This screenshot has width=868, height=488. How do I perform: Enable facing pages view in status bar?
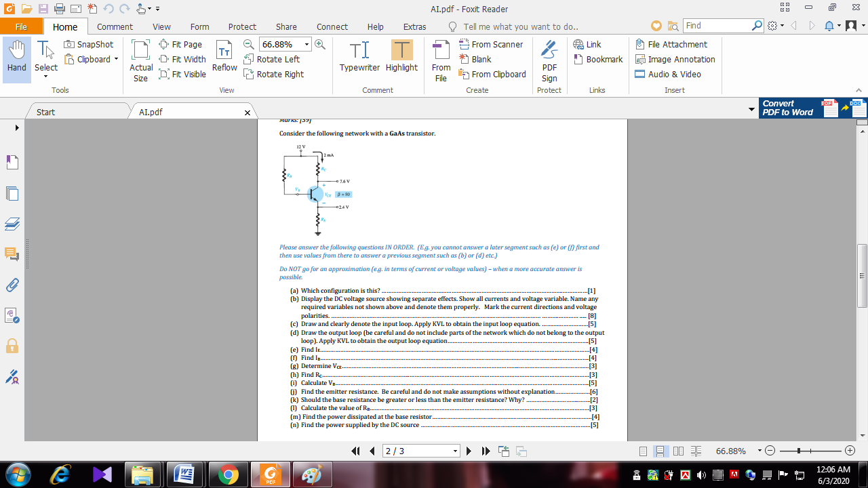[678, 451]
